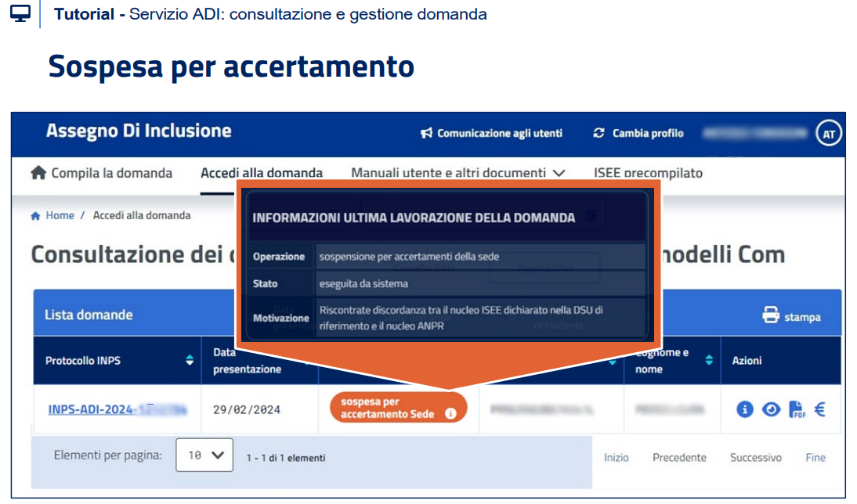The width and height of the screenshot is (857, 504).
Task: Open the AT user avatar
Action: [x=829, y=134]
